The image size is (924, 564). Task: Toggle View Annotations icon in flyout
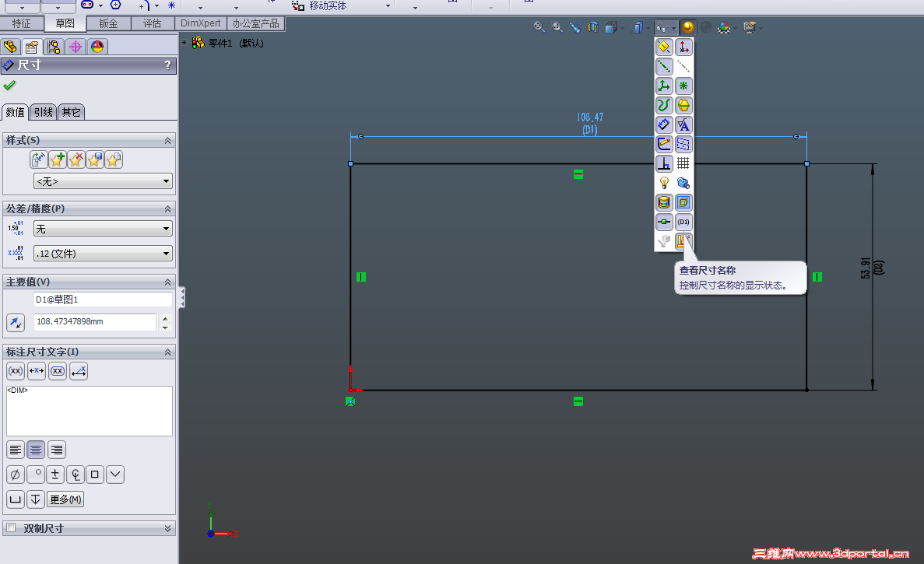(x=683, y=124)
